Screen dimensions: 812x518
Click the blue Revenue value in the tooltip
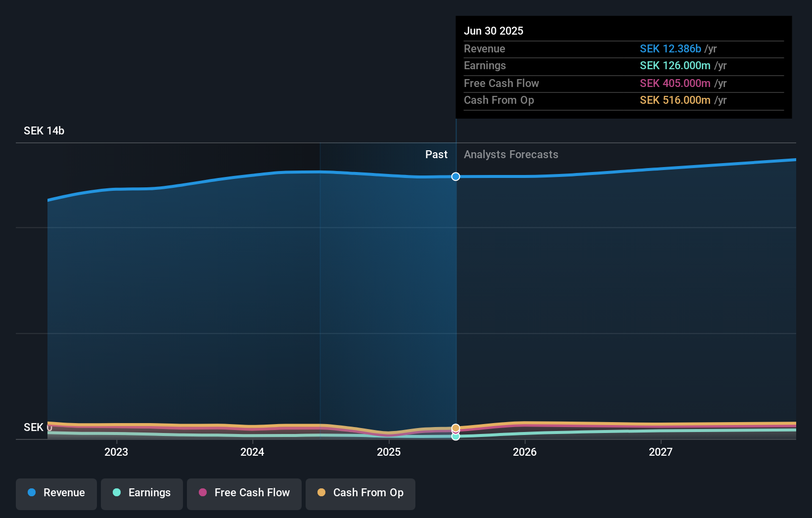pyautogui.click(x=671, y=49)
